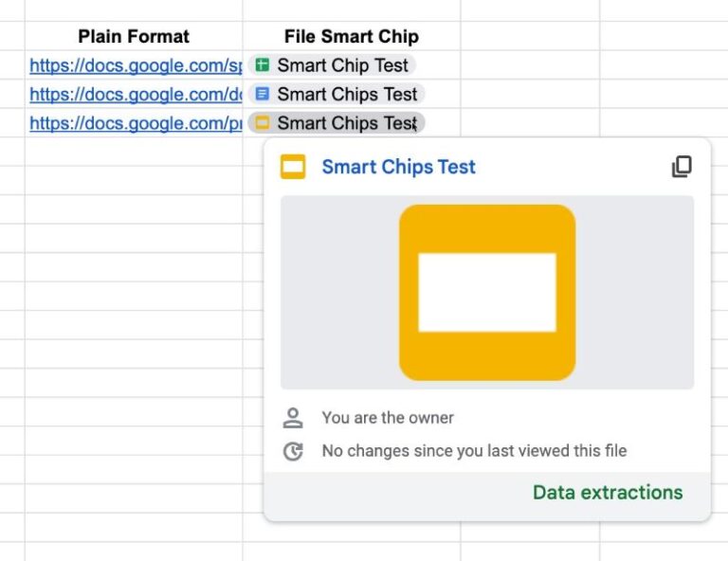Select the File Smart Chip header cell
728x561 pixels.
click(x=351, y=37)
